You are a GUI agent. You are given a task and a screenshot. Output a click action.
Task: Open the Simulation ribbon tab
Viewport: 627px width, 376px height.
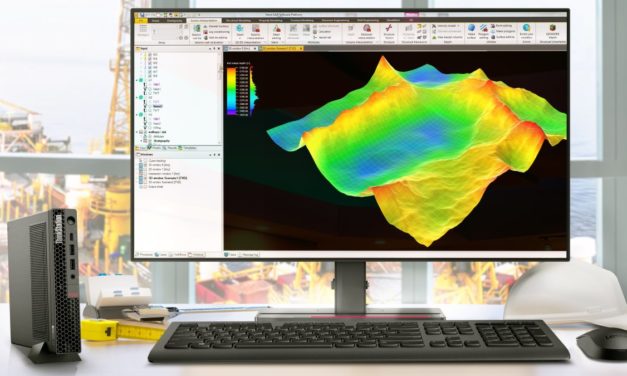(x=393, y=20)
